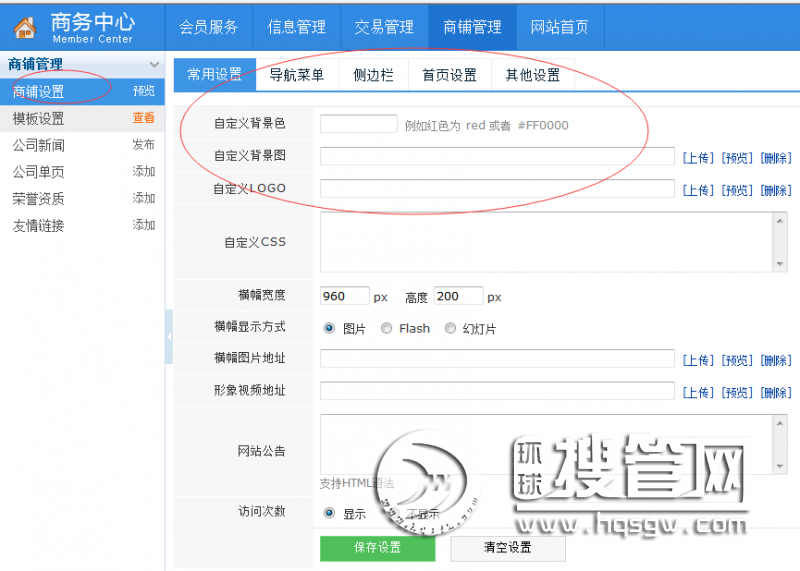The height and width of the screenshot is (571, 800).
Task: Select the 图片 banner display option
Action: [x=329, y=328]
